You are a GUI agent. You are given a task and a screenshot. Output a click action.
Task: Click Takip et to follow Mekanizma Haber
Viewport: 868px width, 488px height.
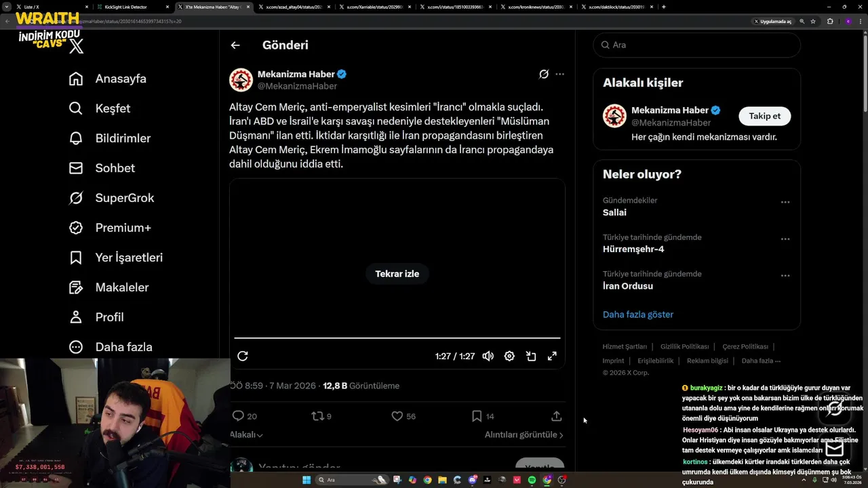click(x=764, y=116)
